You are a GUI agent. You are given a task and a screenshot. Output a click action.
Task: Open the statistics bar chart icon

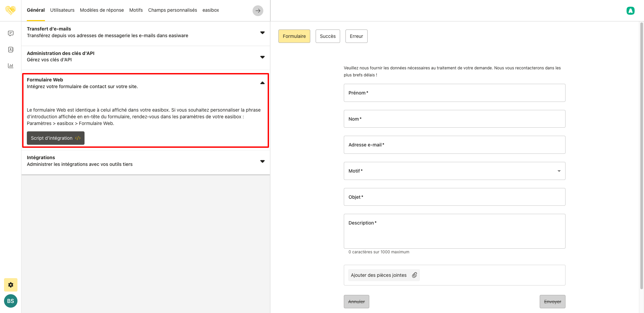(x=11, y=66)
